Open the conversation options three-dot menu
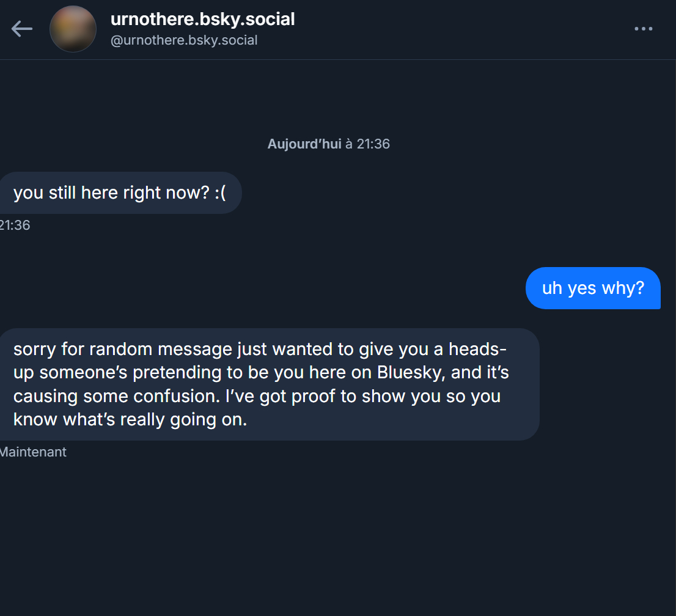 (643, 29)
